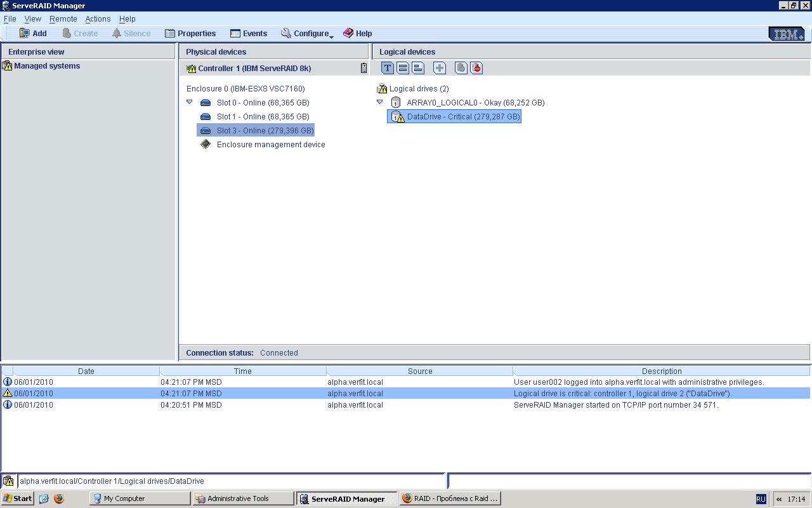812x508 pixels.
Task: Open the File menu
Action: pos(10,19)
